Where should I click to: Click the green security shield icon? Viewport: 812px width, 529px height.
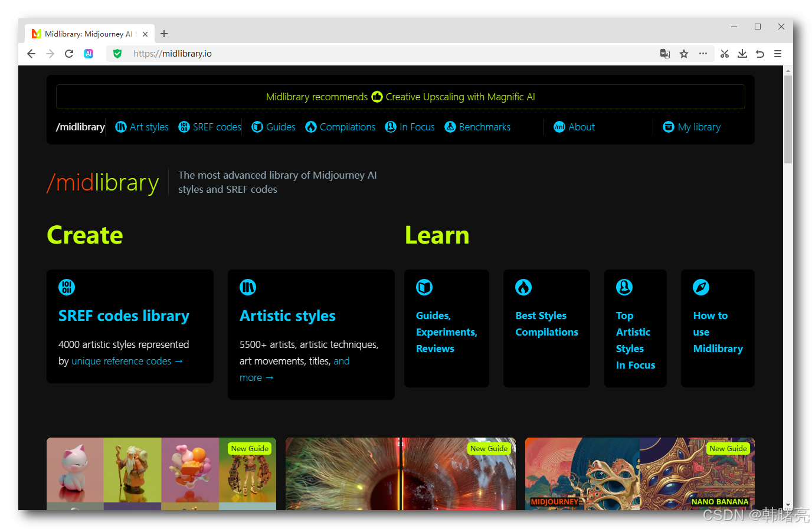pyautogui.click(x=117, y=54)
